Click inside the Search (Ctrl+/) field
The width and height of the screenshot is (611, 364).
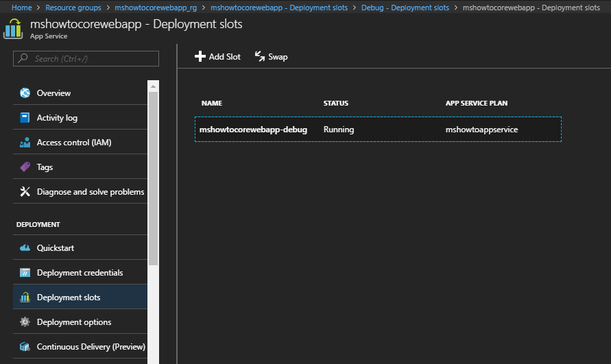tap(86, 58)
